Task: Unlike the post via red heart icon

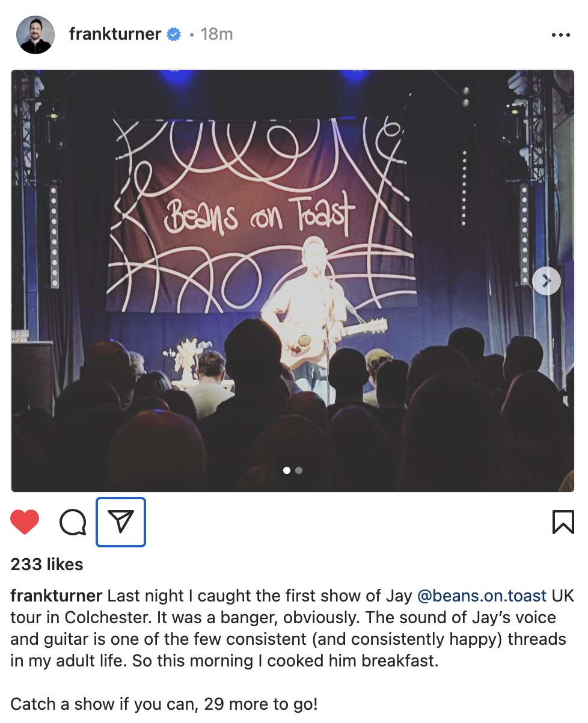Action: [x=25, y=522]
